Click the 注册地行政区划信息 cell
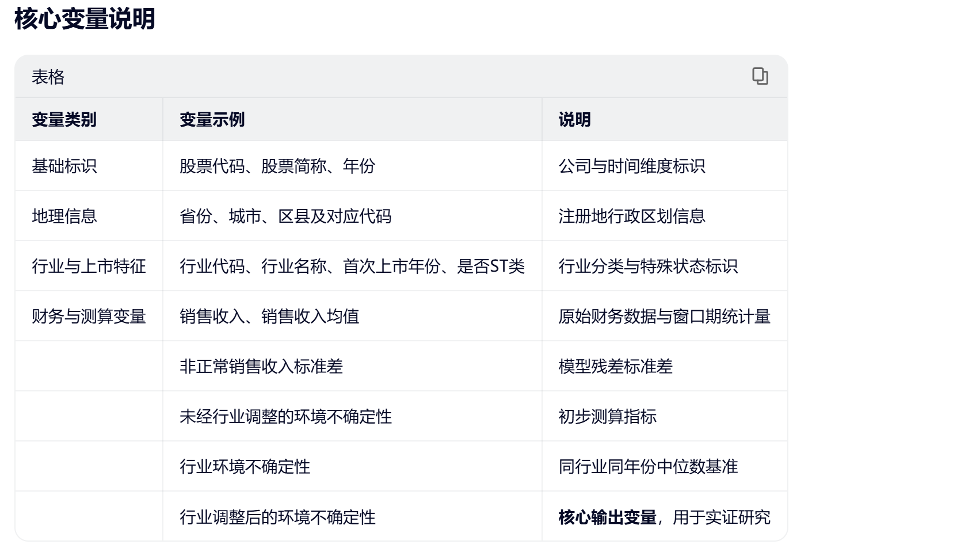 tap(631, 216)
